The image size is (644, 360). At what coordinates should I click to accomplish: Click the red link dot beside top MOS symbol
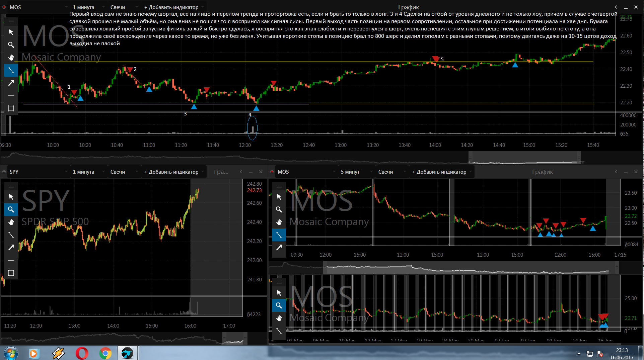tap(4, 7)
